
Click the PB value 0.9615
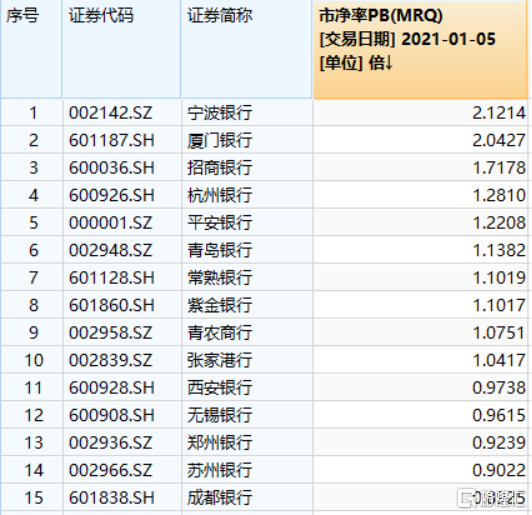[499, 415]
